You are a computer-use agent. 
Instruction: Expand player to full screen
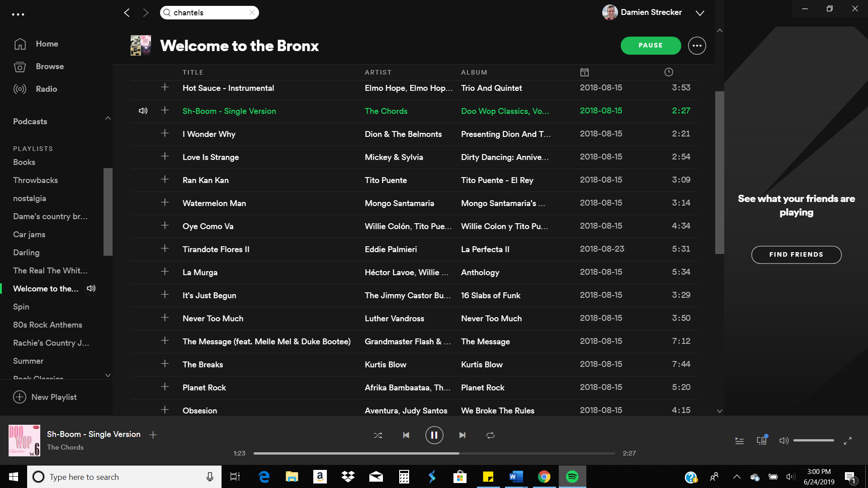pos(848,441)
